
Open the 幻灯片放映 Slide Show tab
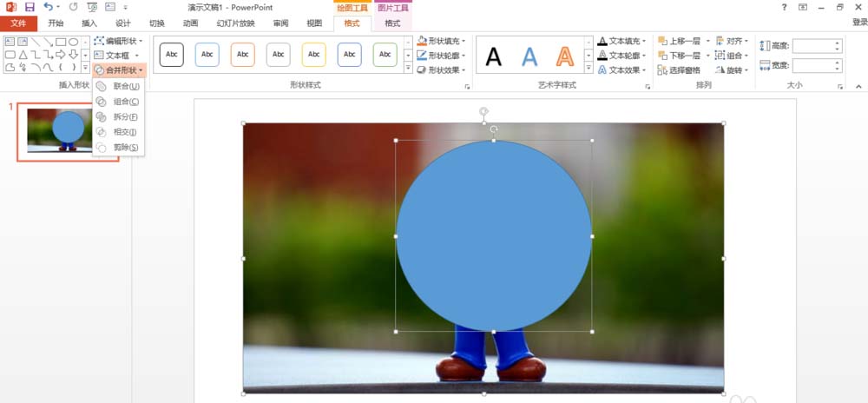(x=236, y=23)
